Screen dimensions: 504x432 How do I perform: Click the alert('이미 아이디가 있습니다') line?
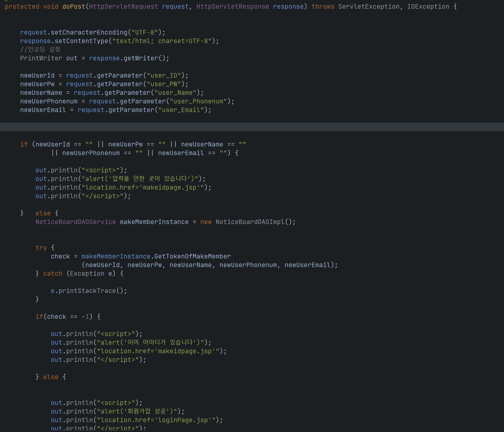point(131,342)
